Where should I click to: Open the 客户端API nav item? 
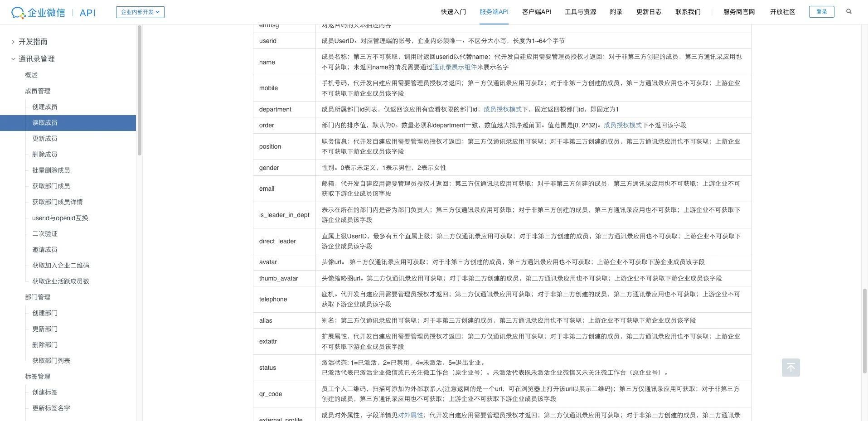coord(537,12)
